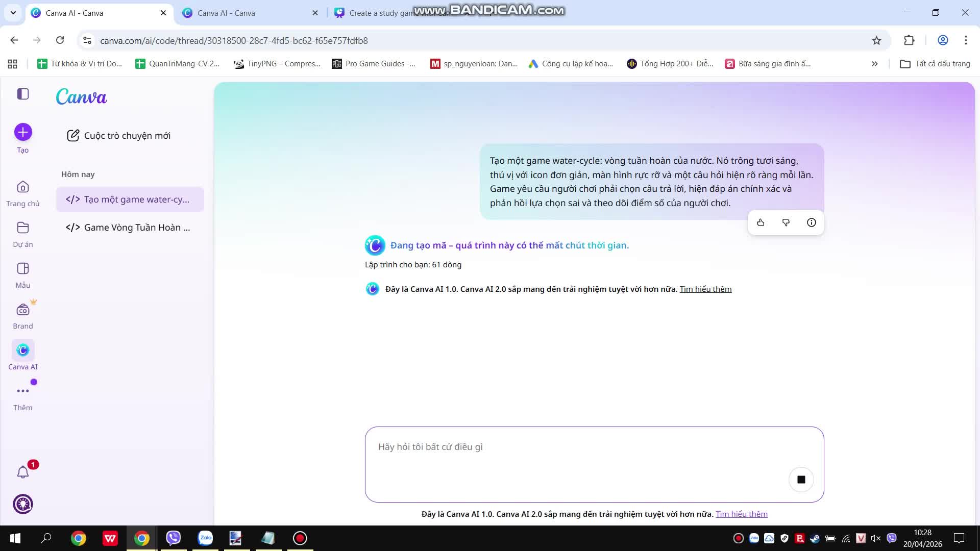This screenshot has width=980, height=551.
Task: Switch to Create a study game tab
Action: [x=398, y=13]
